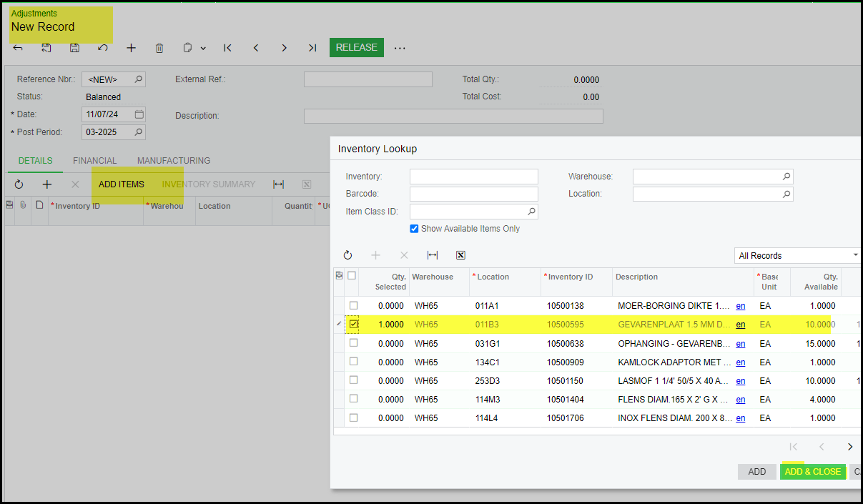Switch to the Financial tab
This screenshot has height=504, width=863.
tap(94, 161)
